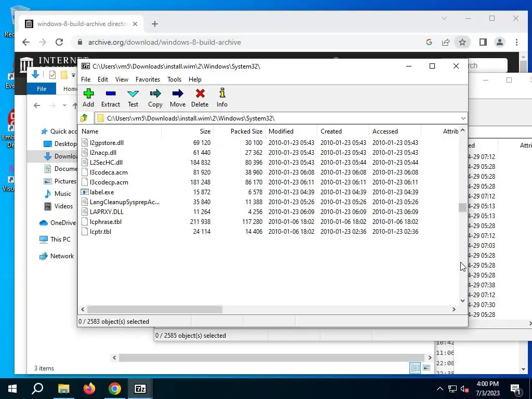
Task: Open the notification center icon
Action: (x=515, y=389)
